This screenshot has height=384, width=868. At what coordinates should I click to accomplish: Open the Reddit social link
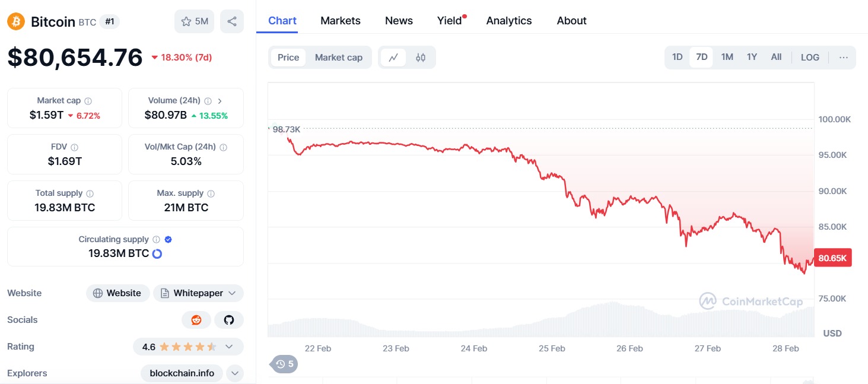click(196, 320)
